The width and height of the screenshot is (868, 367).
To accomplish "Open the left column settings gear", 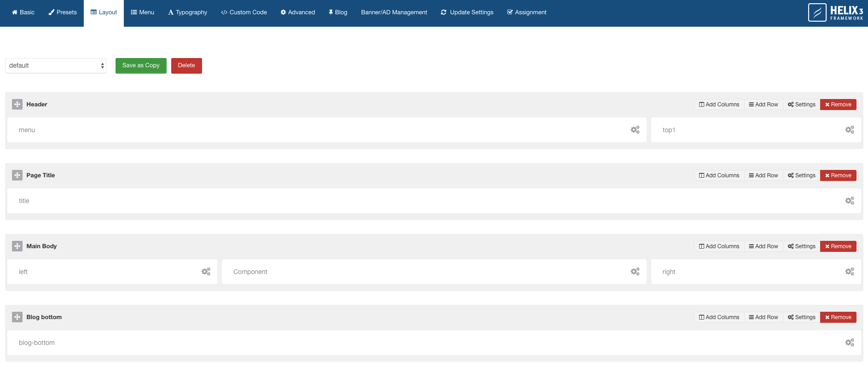I will [206, 272].
